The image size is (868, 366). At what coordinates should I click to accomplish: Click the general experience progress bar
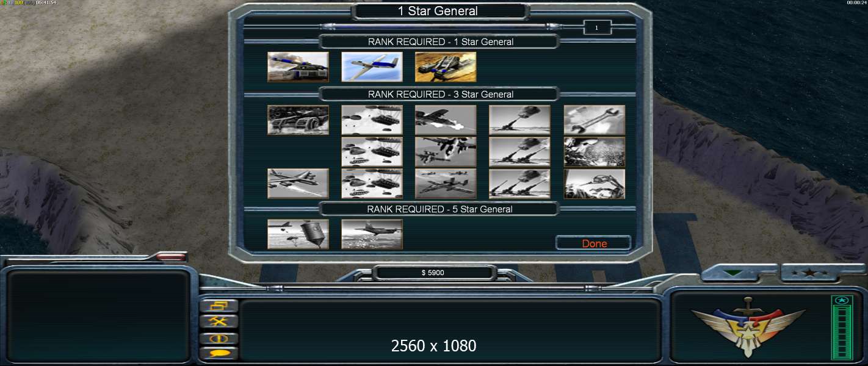click(x=441, y=26)
